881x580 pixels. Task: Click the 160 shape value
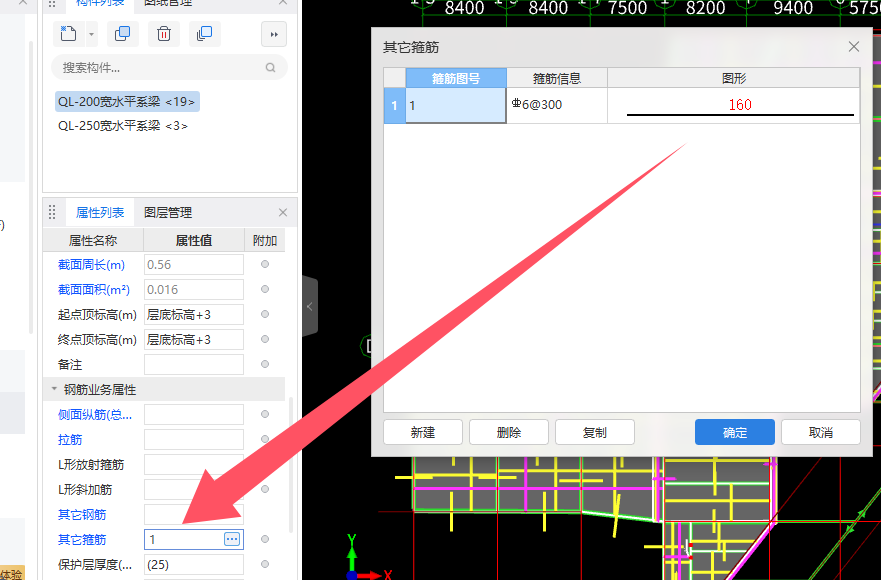[740, 105]
